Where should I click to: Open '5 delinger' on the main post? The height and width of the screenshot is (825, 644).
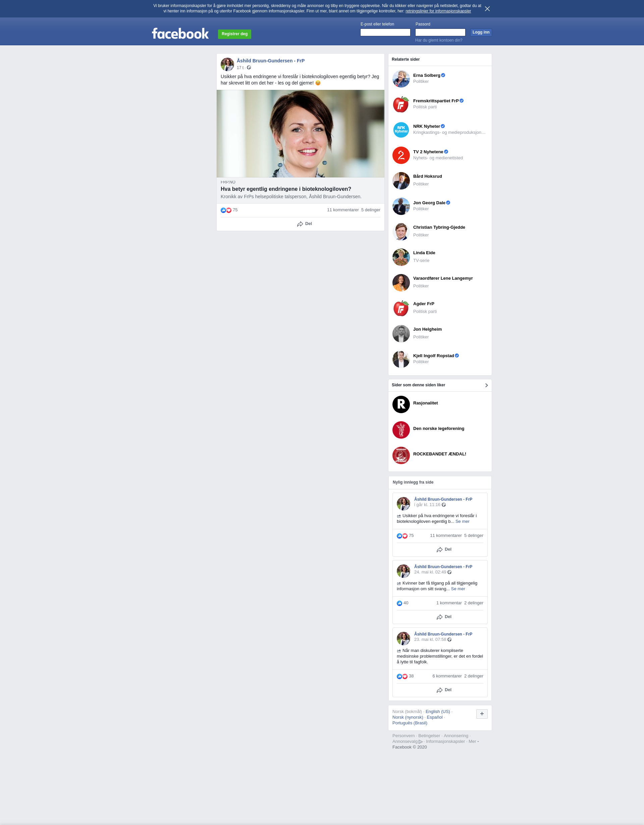click(x=371, y=210)
